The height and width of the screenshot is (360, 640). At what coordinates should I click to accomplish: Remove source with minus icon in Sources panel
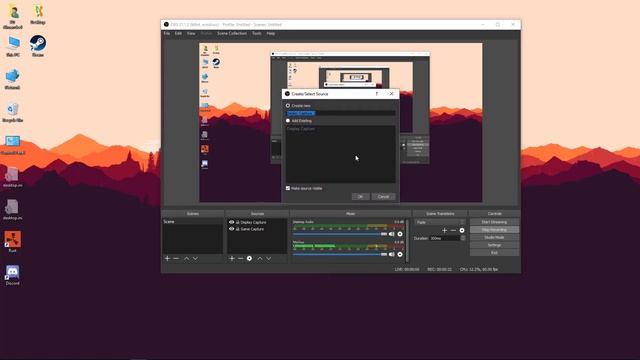pos(240,258)
